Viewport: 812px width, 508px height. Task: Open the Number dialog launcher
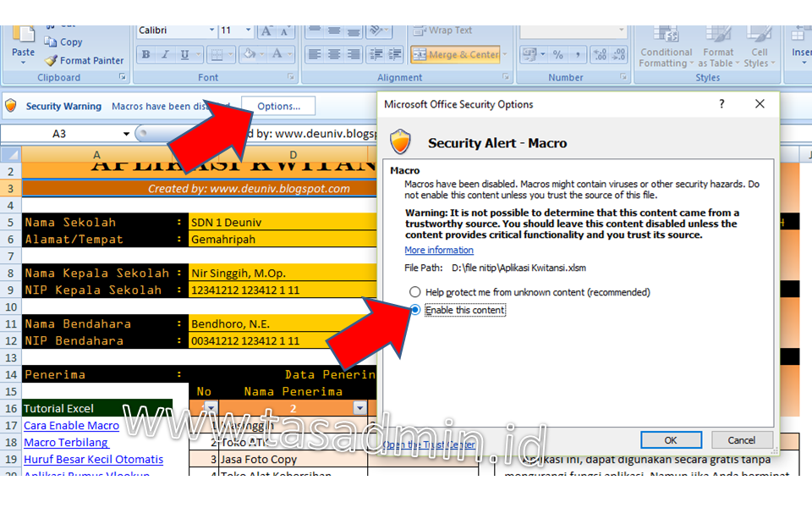pyautogui.click(x=623, y=77)
